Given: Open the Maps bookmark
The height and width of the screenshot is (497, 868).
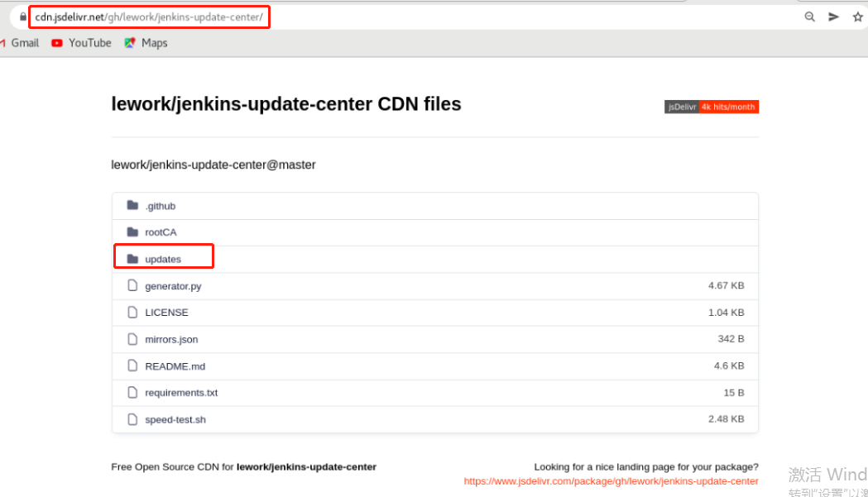Looking at the screenshot, I should [x=146, y=43].
